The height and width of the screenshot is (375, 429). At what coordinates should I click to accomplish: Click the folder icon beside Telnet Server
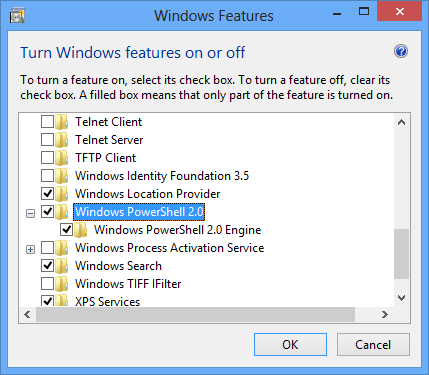click(x=62, y=140)
